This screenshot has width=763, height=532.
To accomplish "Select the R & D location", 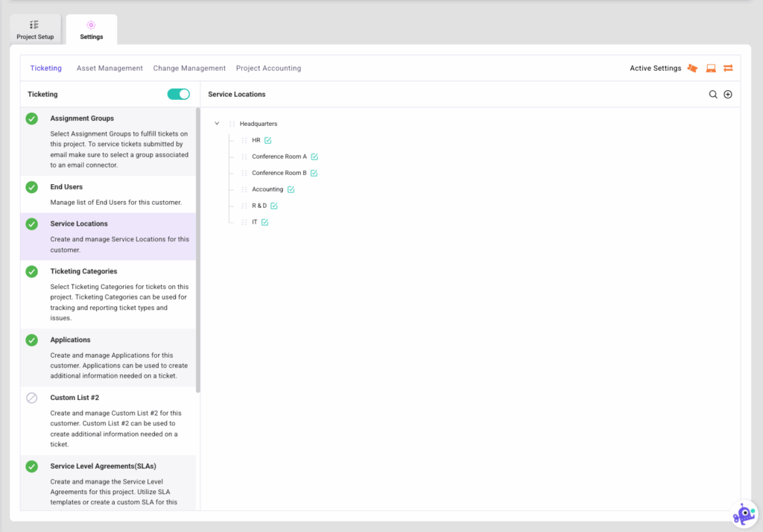I will 259,206.
